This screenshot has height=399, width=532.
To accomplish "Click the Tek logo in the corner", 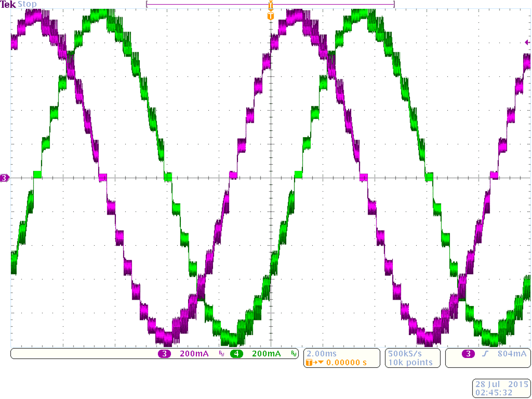I will click(x=8, y=4).
